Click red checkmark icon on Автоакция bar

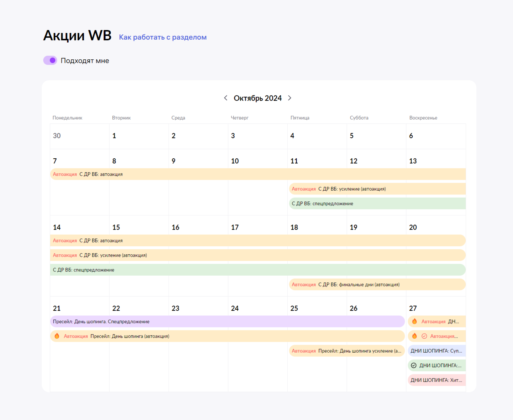tap(424, 336)
